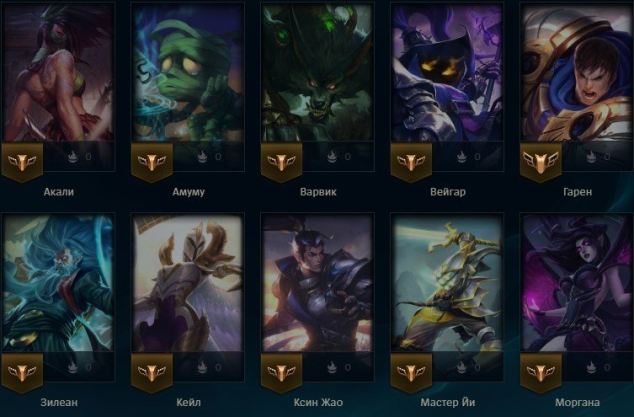This screenshot has width=634, height=417.
Task: Select the Зилеан champion portrait
Action: 59,283
